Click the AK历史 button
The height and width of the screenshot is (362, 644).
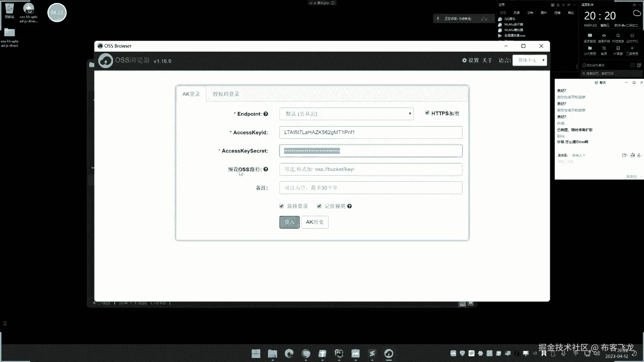315,222
